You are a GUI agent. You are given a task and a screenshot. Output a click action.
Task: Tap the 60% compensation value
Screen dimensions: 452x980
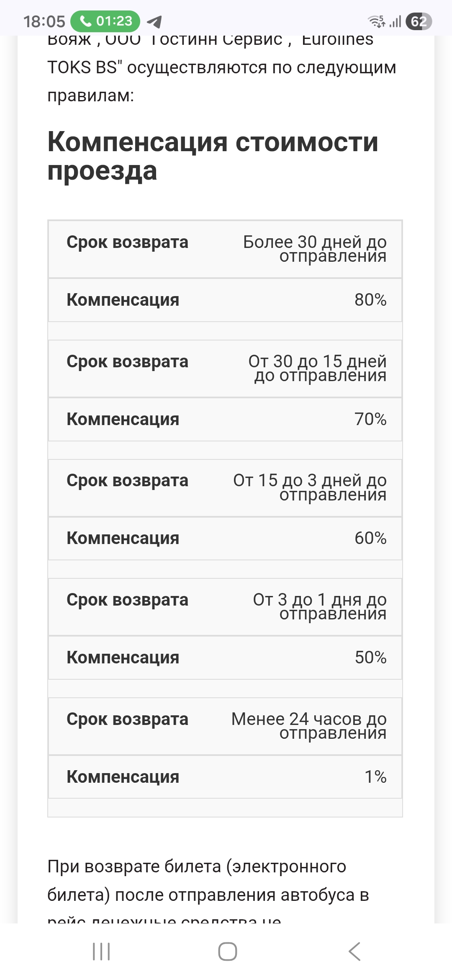click(370, 538)
